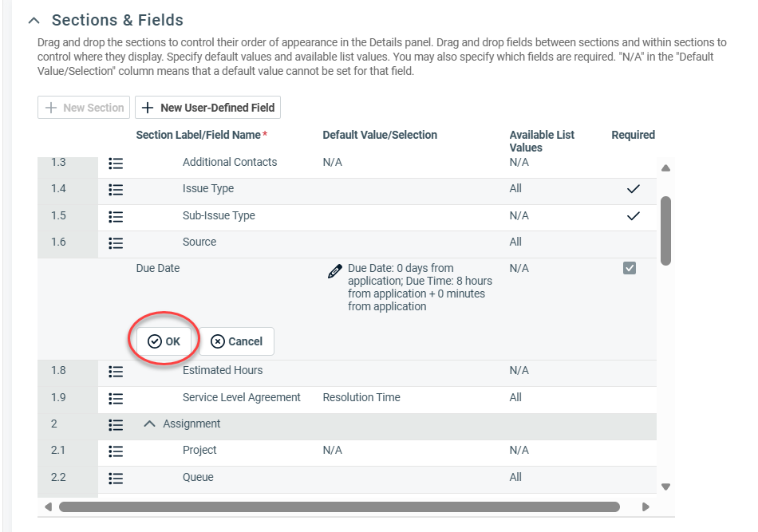Click the drag handle icon for Estimated Hours
758x532 pixels.
click(x=116, y=371)
